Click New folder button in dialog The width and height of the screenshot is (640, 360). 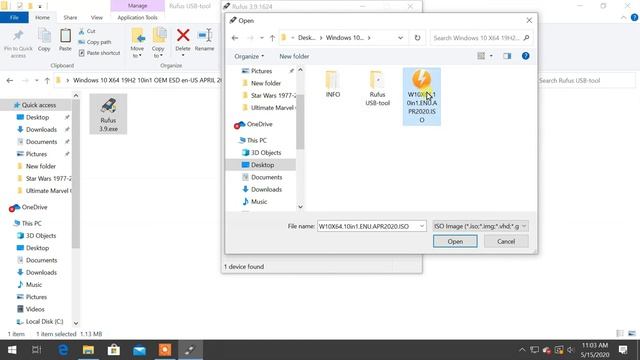click(x=294, y=56)
